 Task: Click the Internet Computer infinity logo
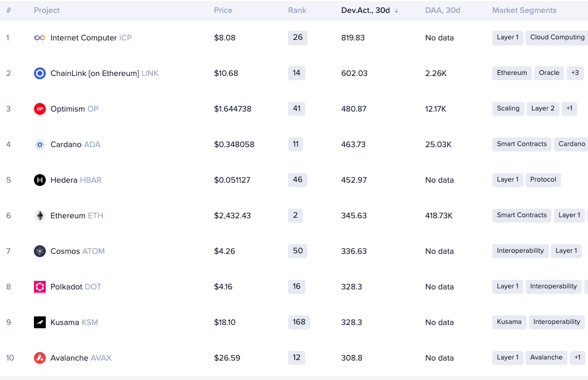tap(40, 38)
